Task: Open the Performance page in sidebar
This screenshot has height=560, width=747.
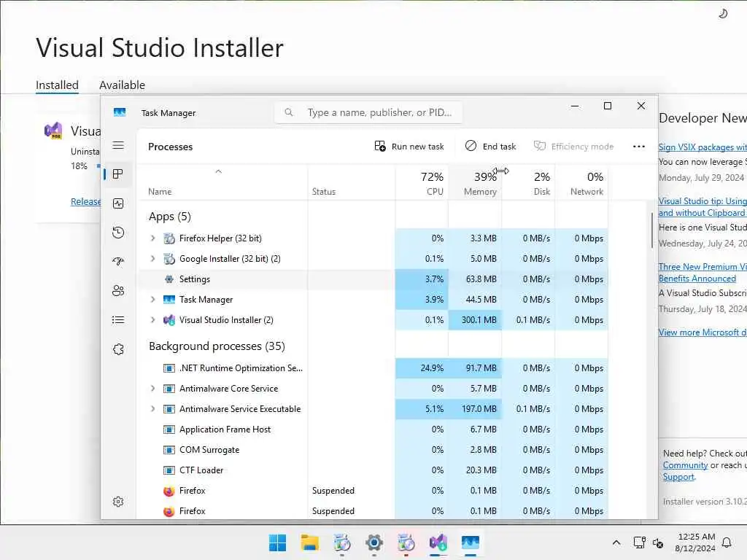Action: click(118, 203)
